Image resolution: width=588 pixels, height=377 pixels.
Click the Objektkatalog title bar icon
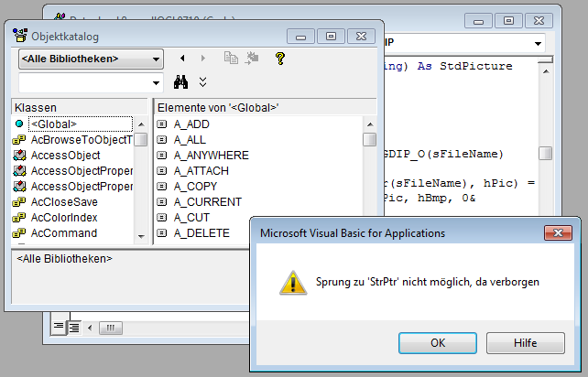coord(20,36)
